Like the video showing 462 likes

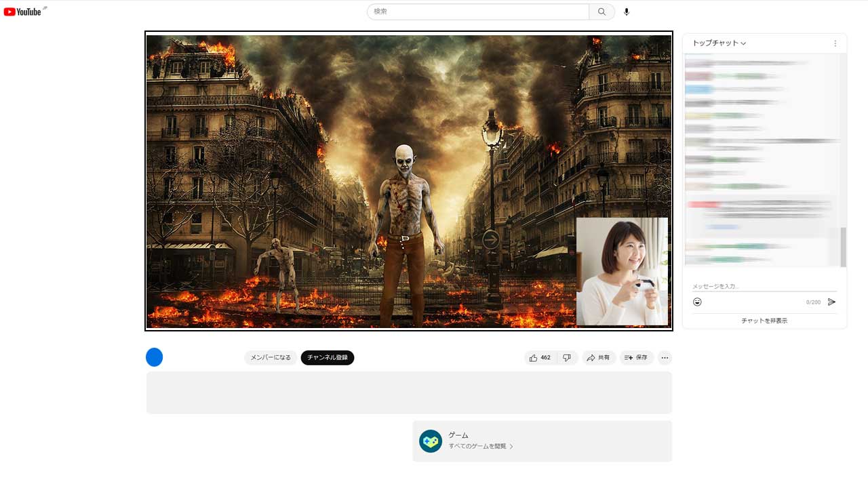point(539,357)
